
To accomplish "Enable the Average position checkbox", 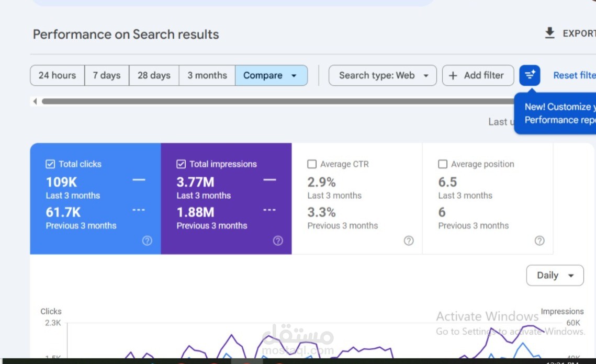I will pyautogui.click(x=443, y=164).
